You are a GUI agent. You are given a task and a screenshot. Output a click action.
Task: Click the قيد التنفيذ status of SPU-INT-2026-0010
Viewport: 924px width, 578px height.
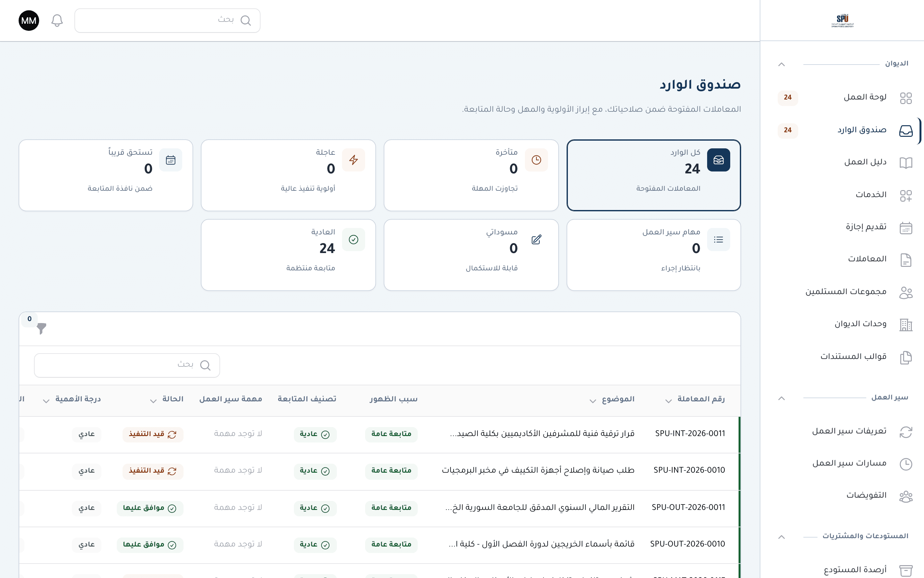153,471
